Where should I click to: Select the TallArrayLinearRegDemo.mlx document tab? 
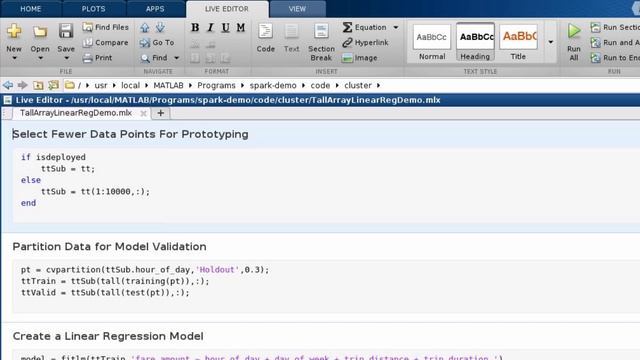(x=76, y=113)
